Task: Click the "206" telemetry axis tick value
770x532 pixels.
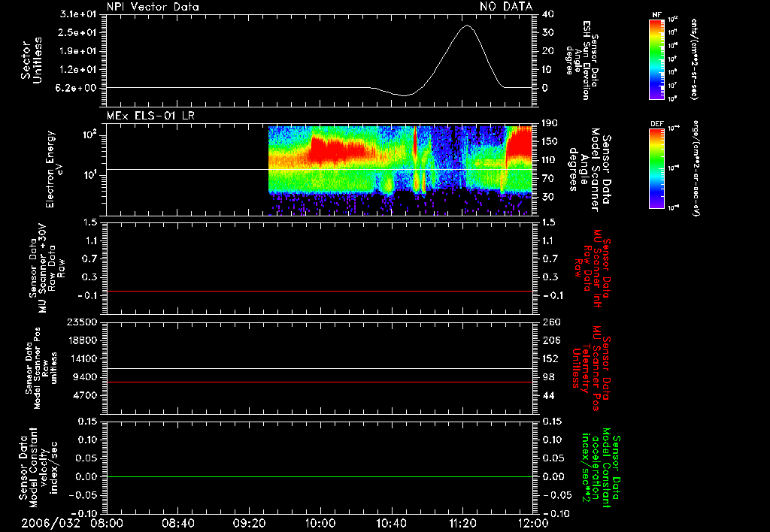Action: click(551, 340)
